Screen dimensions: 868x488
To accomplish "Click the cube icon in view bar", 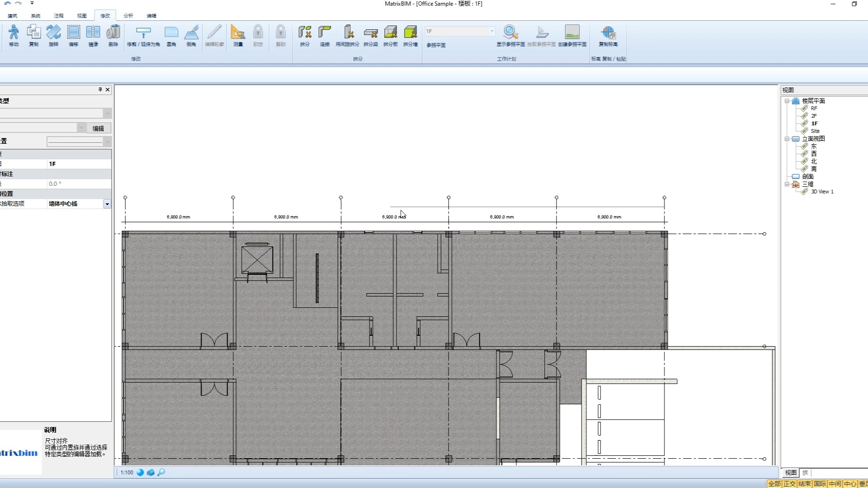I will click(151, 472).
